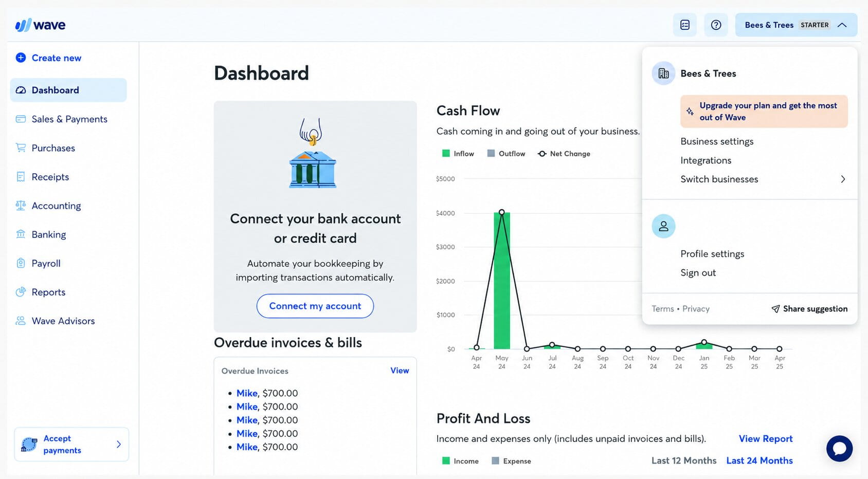This screenshot has width=868, height=479.
Task: Click the user profile avatar icon
Action: coord(663,226)
